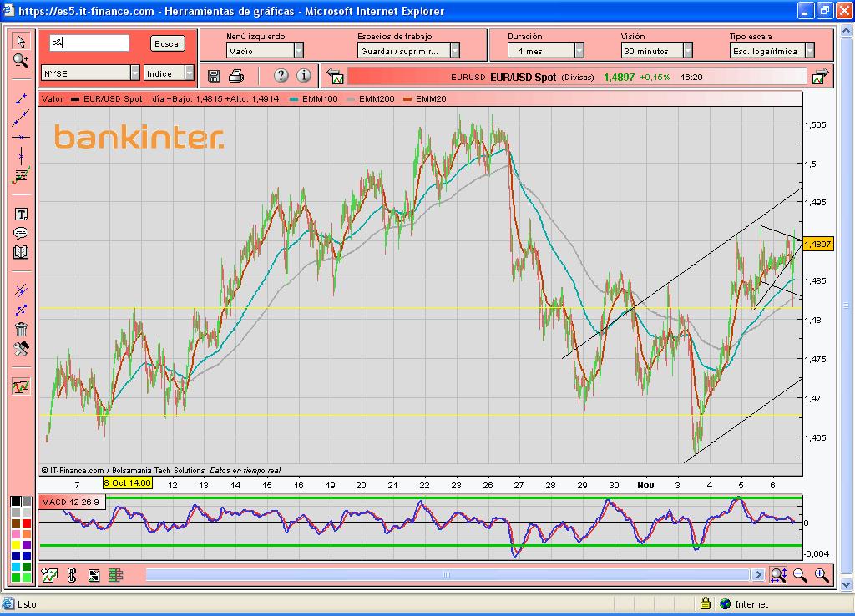Click the chart list icon beside link

pos(94,575)
